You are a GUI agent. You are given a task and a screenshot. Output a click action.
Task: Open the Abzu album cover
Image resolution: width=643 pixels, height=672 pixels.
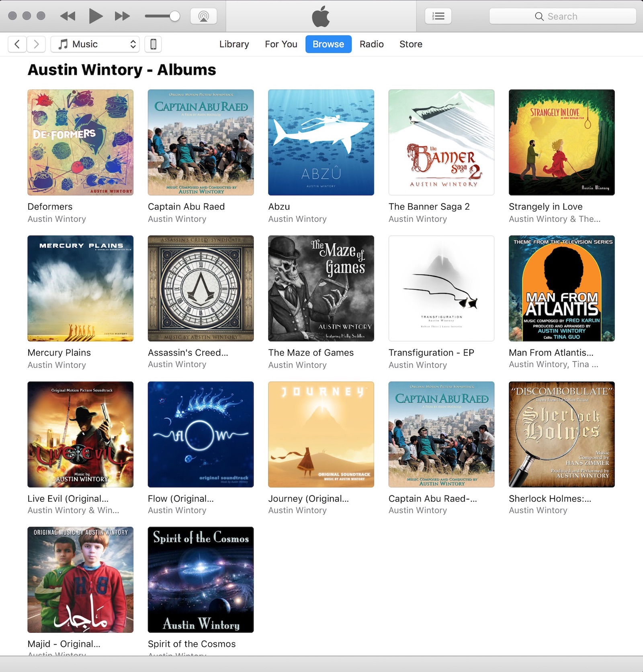coord(321,142)
